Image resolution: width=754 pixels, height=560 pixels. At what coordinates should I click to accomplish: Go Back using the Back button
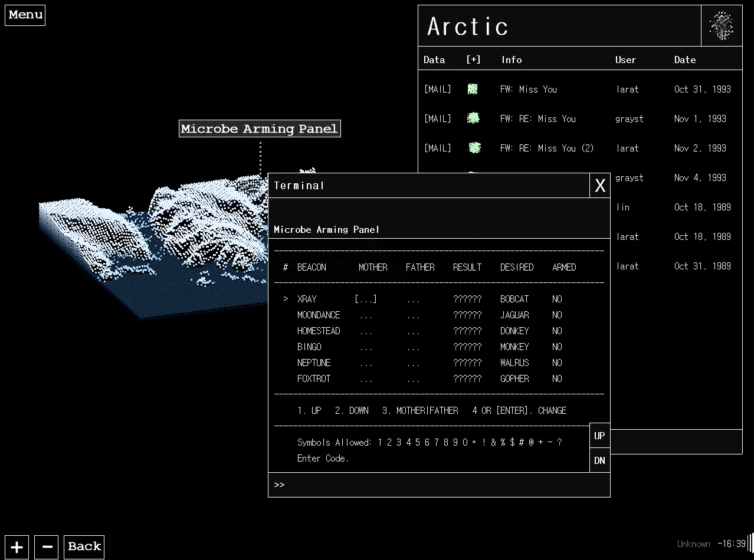coord(84,547)
